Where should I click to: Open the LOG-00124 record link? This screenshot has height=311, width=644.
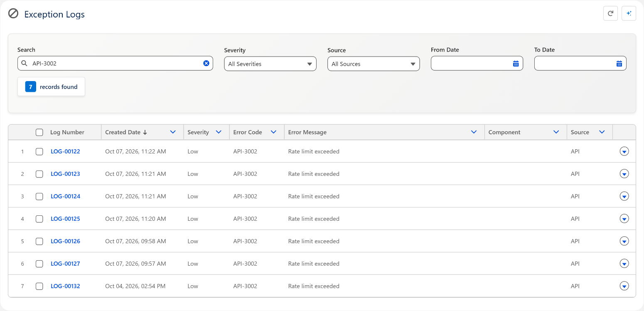pyautogui.click(x=65, y=196)
